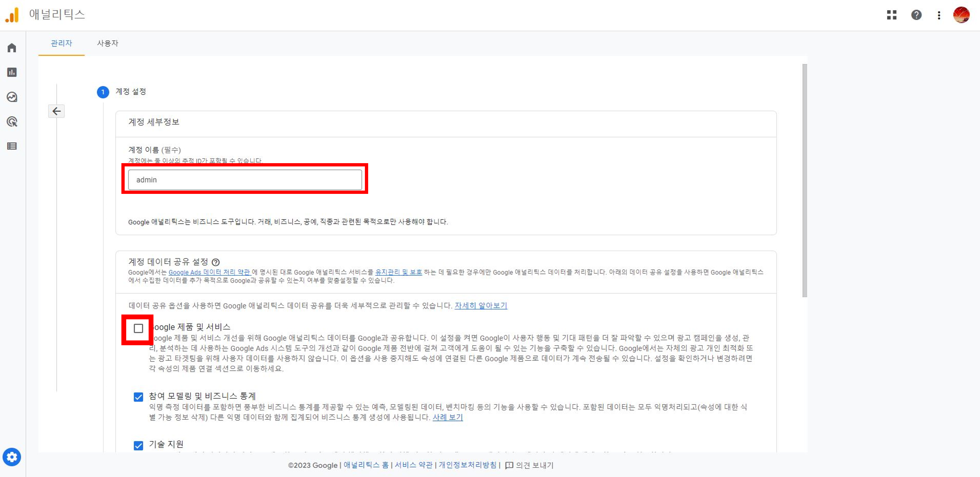The height and width of the screenshot is (477, 980).
Task: Click the 계정 이름 input field
Action: (x=245, y=180)
